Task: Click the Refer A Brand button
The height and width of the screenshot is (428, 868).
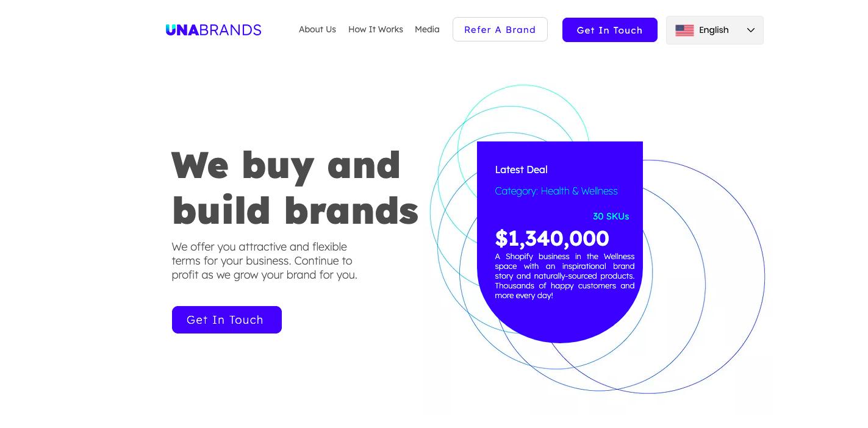Action: coord(500,29)
